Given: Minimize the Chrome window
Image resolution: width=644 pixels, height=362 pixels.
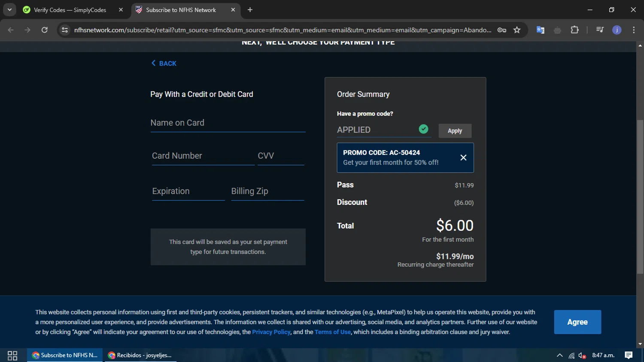Looking at the screenshot, I should 590,9.
